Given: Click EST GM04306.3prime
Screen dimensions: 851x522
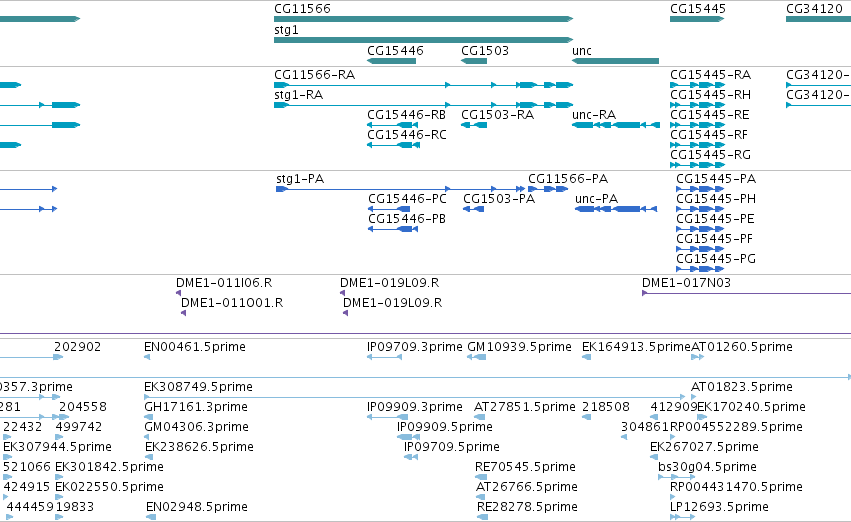Looking at the screenshot, I should (x=196, y=428).
